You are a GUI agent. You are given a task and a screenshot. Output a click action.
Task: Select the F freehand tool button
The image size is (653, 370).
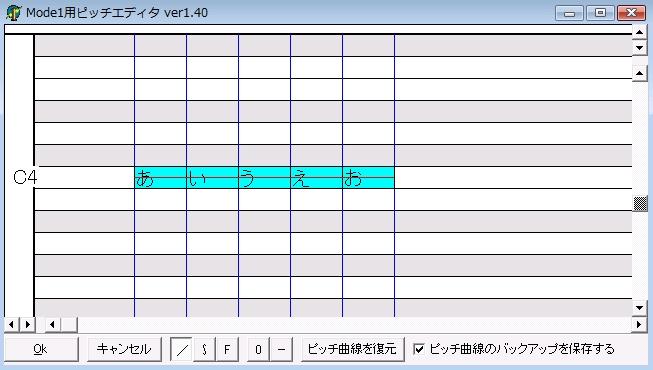coord(227,349)
